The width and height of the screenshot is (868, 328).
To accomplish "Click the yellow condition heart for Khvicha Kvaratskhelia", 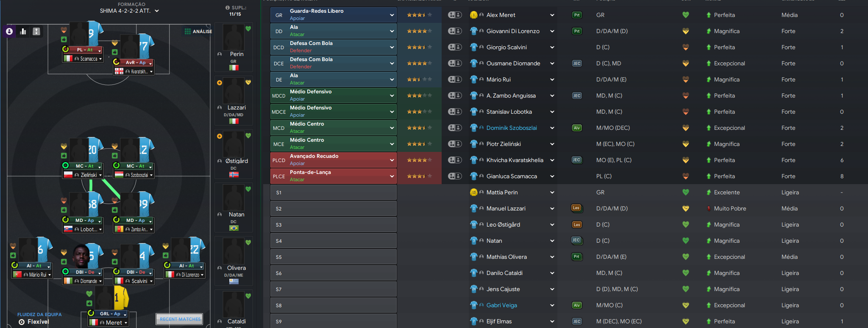I will [685, 160].
